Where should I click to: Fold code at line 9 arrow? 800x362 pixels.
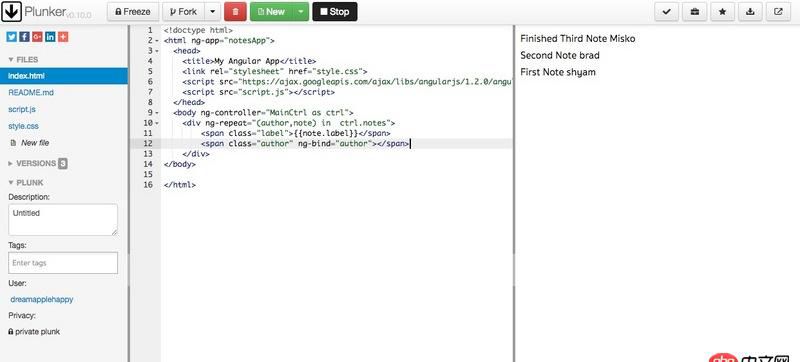[157, 112]
